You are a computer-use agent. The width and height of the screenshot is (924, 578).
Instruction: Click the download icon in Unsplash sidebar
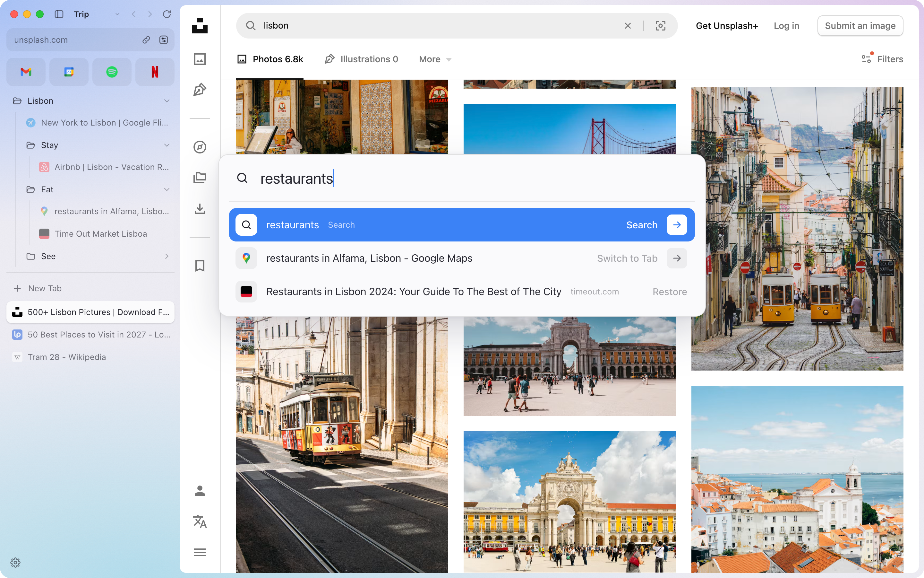(200, 209)
